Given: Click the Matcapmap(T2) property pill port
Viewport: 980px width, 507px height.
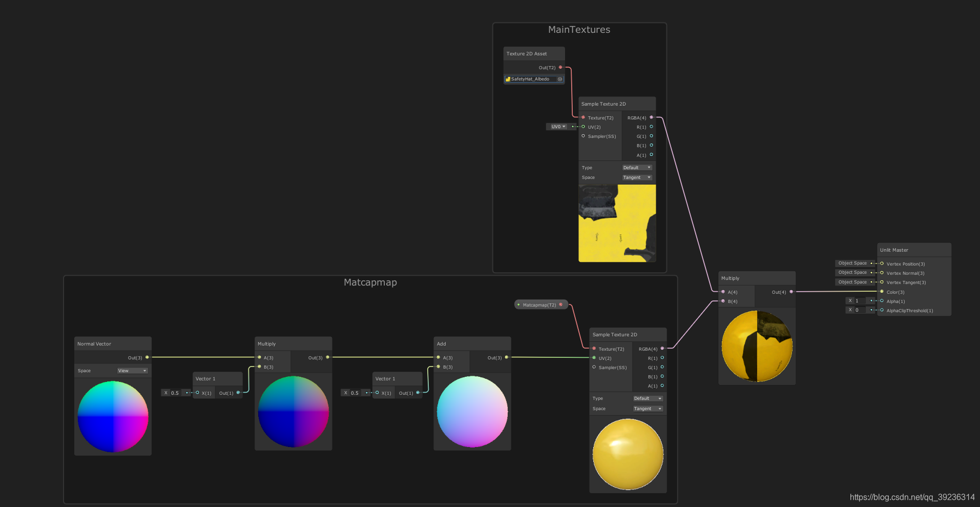Looking at the screenshot, I should click(x=561, y=304).
